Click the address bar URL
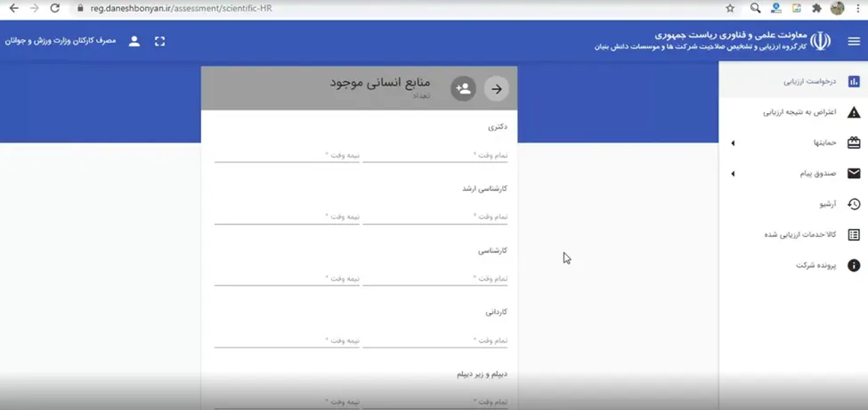Screen dimensions: 868x410 tap(181, 8)
